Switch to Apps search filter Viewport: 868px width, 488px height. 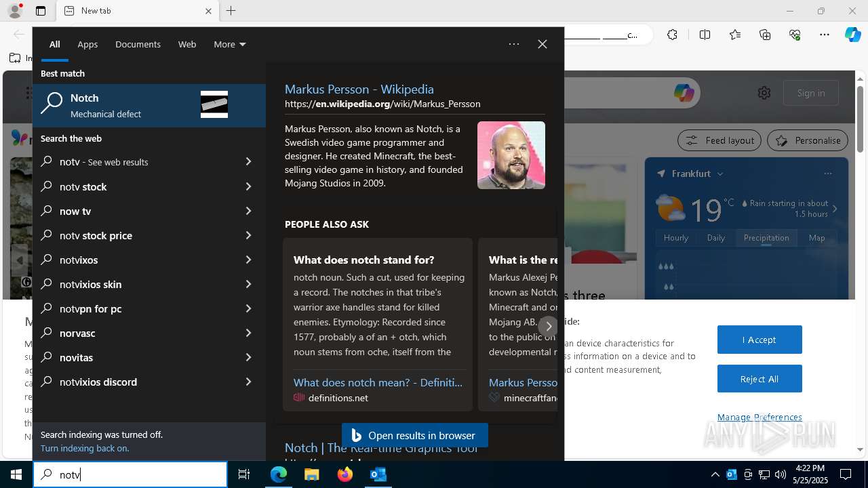[87, 44]
